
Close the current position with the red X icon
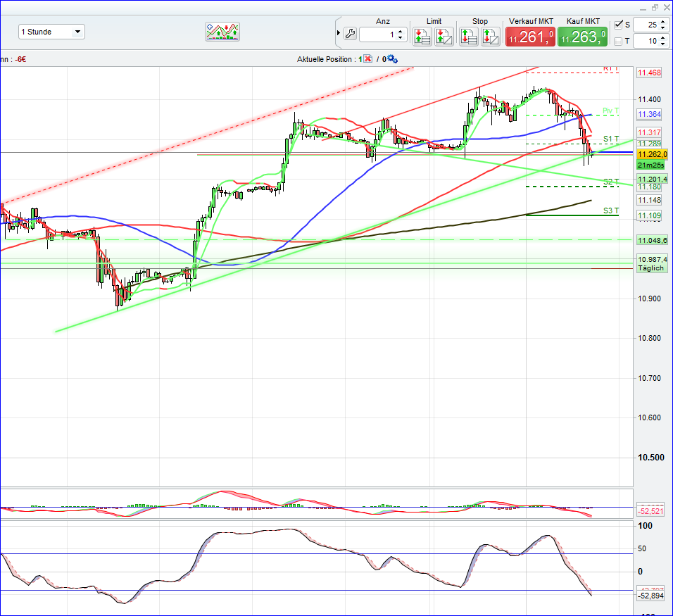tap(367, 58)
